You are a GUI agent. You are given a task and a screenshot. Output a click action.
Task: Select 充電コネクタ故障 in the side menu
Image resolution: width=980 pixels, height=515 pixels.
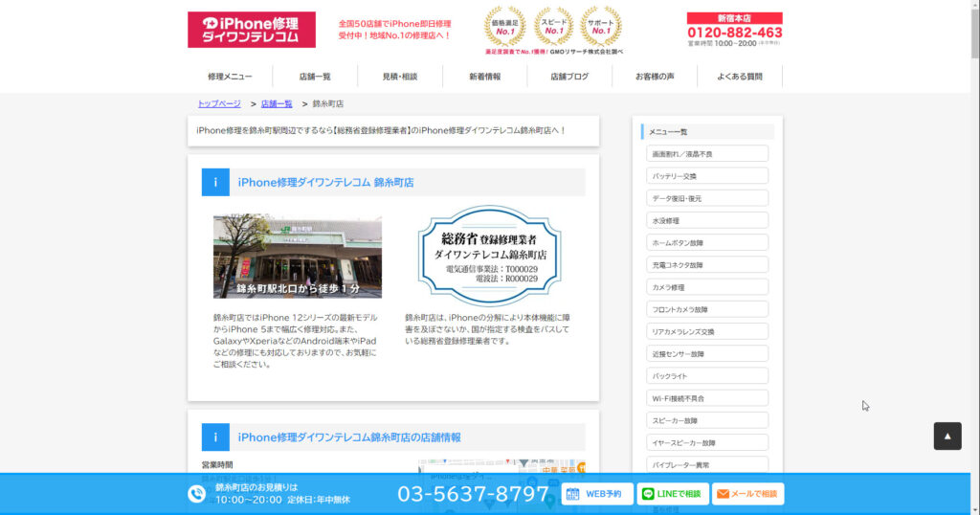click(x=707, y=265)
